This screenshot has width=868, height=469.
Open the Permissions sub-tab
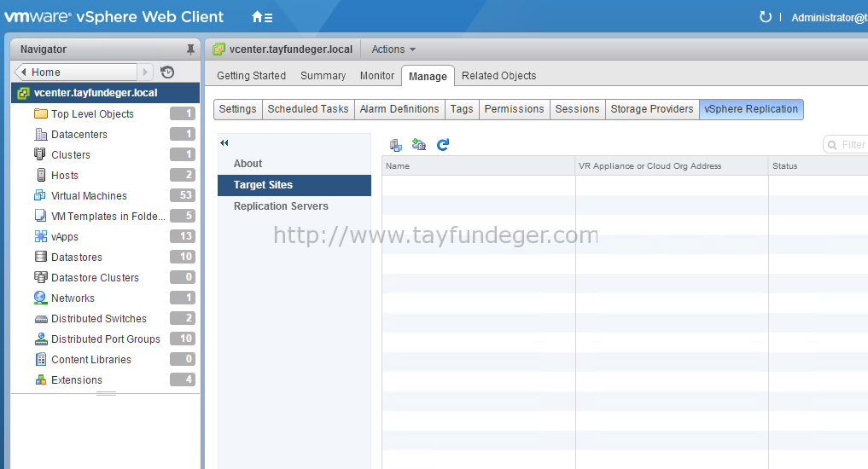tap(515, 109)
